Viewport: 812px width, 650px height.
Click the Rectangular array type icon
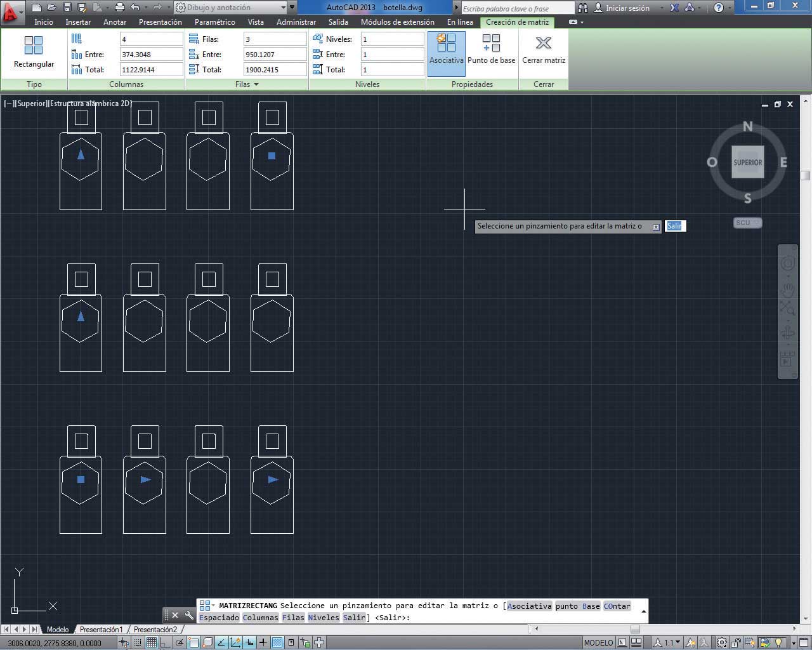point(34,51)
